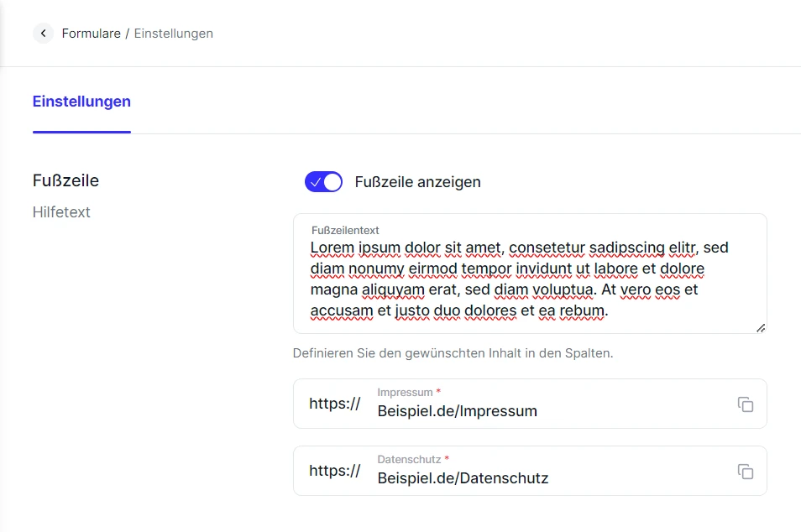Image resolution: width=801 pixels, height=532 pixels.
Task: Open the Einstellungen tab
Action: click(81, 101)
